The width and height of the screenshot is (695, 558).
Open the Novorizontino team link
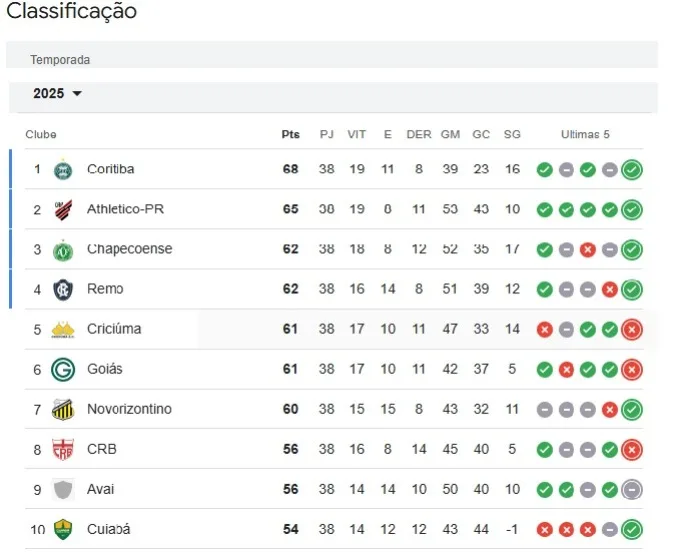pos(129,409)
